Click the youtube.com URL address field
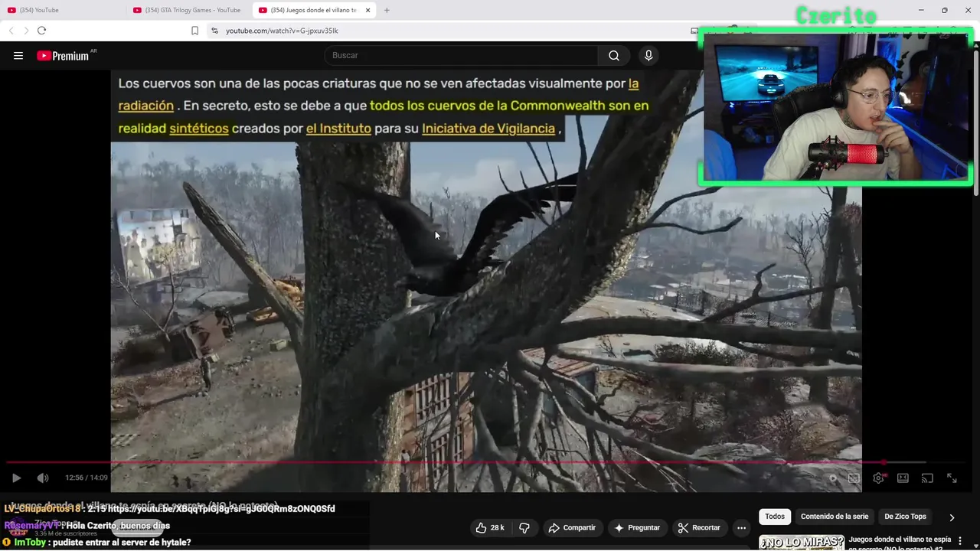 click(x=282, y=31)
